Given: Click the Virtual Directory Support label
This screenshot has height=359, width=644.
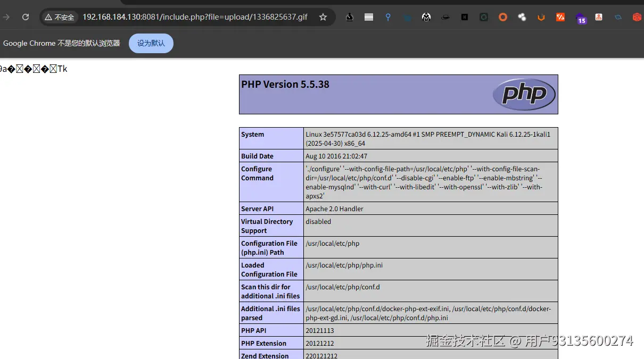Looking at the screenshot, I should 267,226.
